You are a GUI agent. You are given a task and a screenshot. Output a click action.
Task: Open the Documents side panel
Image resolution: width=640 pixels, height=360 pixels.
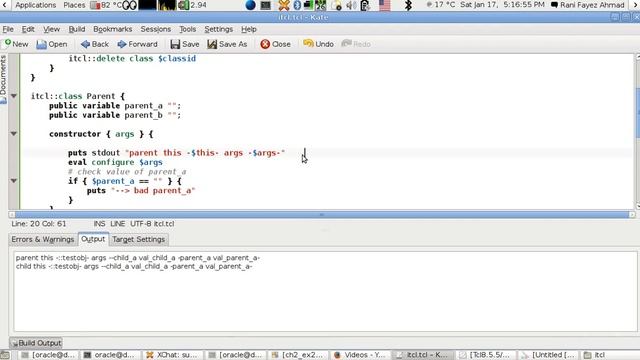coord(3,80)
